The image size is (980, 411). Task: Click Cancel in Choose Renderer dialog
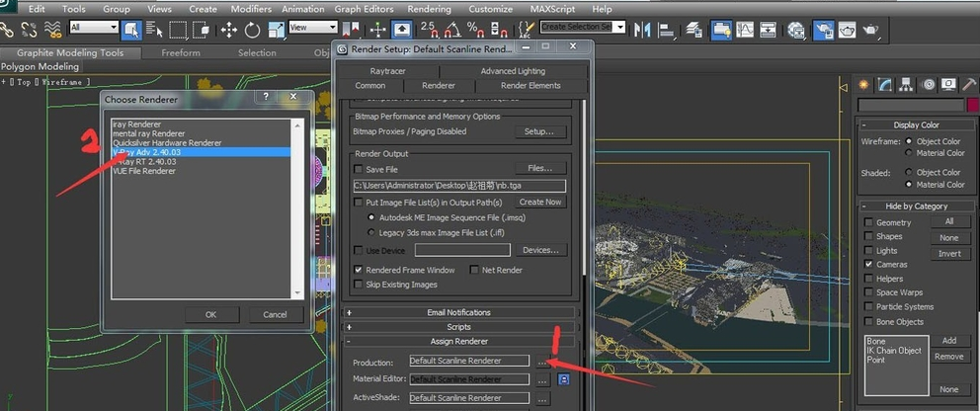click(x=275, y=314)
